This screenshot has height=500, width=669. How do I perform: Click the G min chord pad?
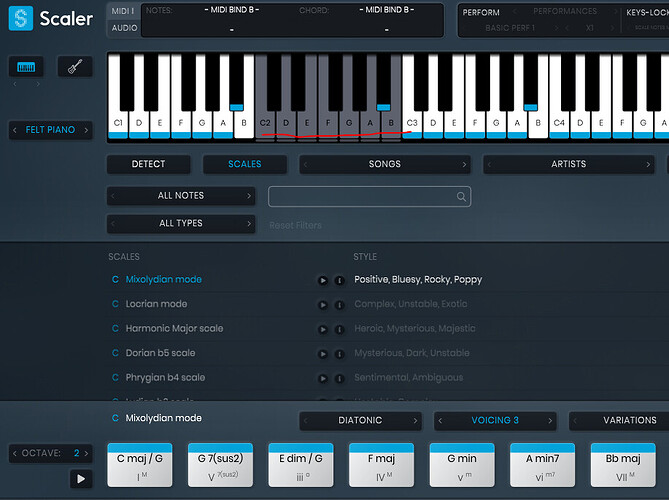462,465
